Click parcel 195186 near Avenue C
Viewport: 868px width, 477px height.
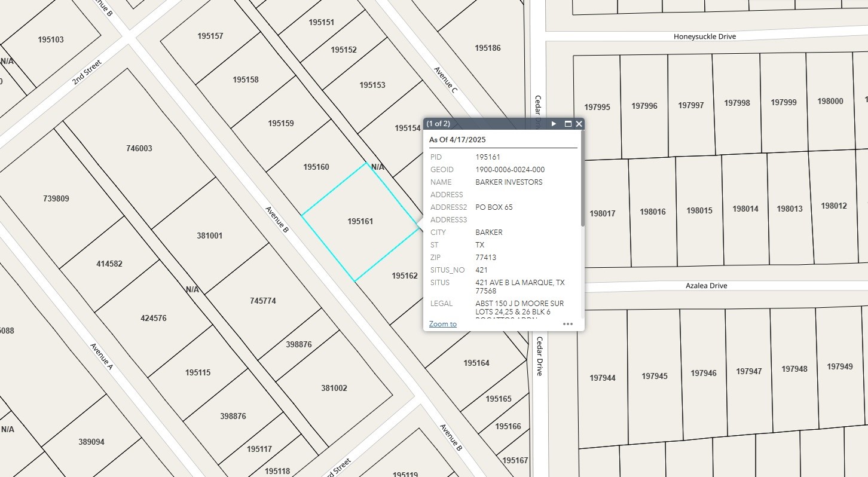tap(487, 48)
